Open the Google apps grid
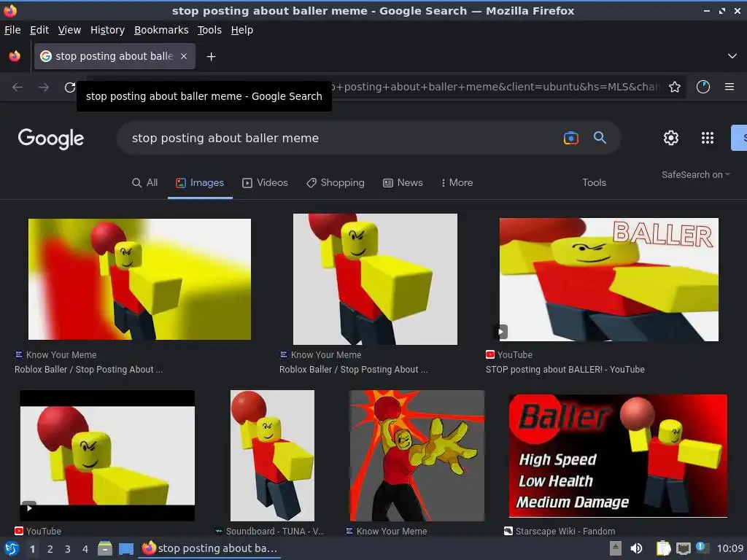The height and width of the screenshot is (560, 747). click(708, 138)
